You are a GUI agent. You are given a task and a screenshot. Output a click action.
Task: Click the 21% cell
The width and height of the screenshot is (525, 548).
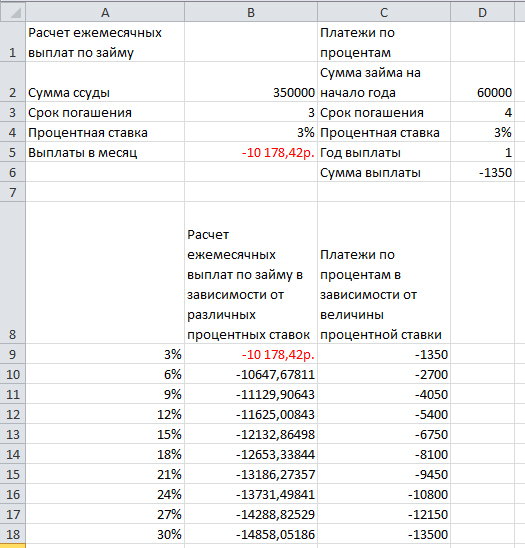click(105, 474)
